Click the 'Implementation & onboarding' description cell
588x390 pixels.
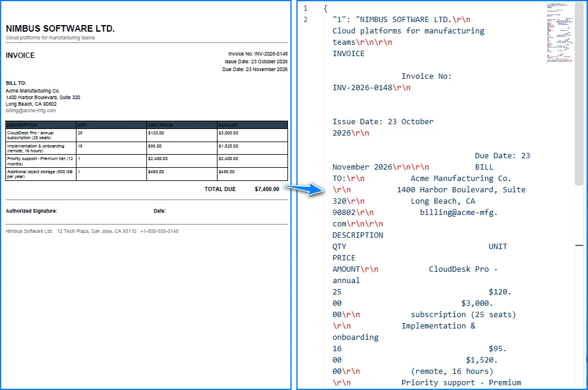41,148
